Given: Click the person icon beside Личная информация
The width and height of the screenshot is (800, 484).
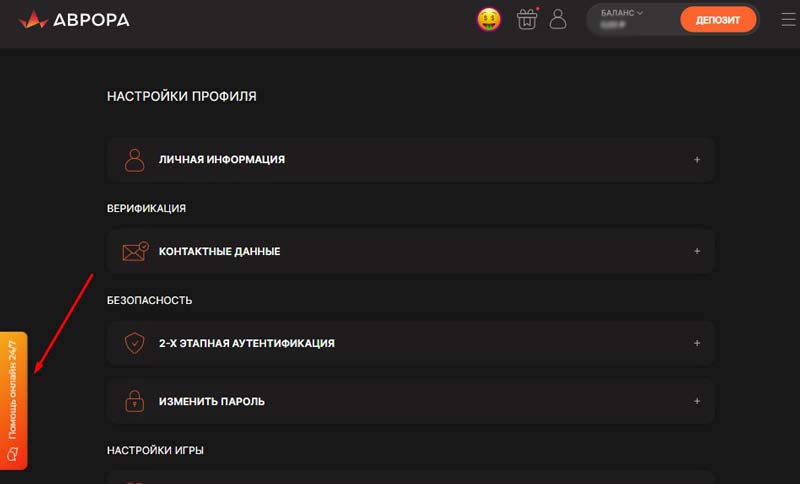Looking at the screenshot, I should pyautogui.click(x=134, y=160).
